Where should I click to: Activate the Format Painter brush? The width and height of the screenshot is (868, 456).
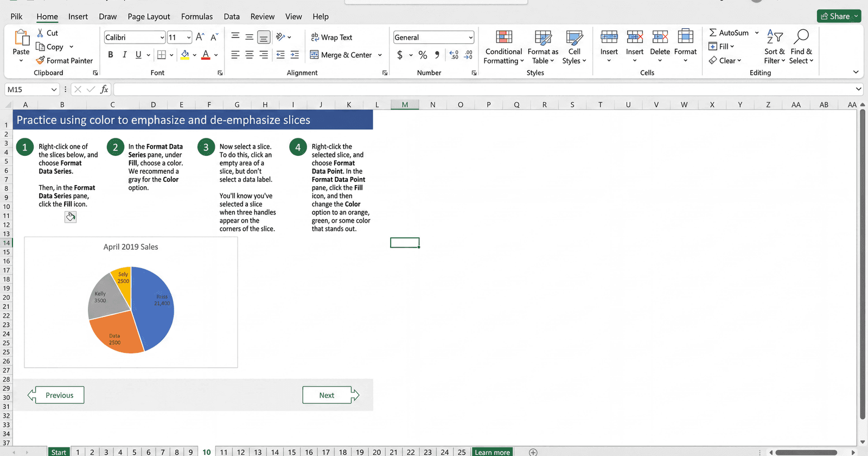point(40,60)
